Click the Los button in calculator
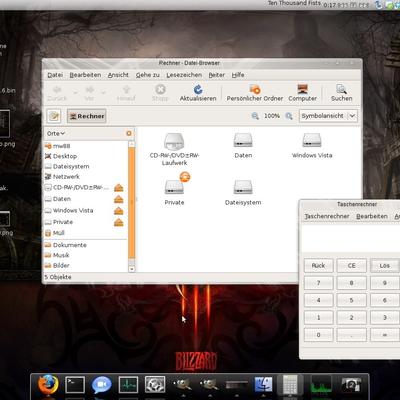The image size is (400, 400). (385, 266)
